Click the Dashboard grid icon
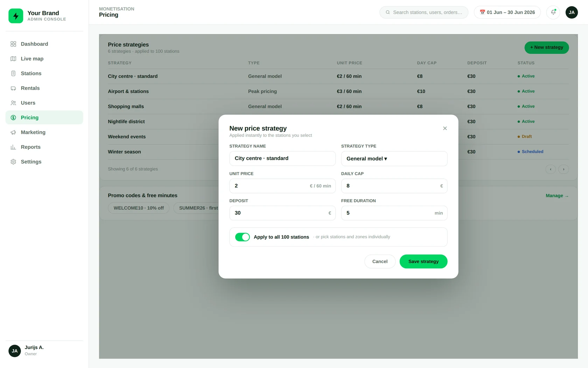The width and height of the screenshot is (588, 368). (13, 44)
